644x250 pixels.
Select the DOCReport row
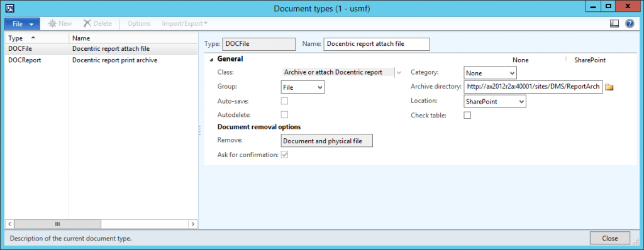[x=101, y=60]
